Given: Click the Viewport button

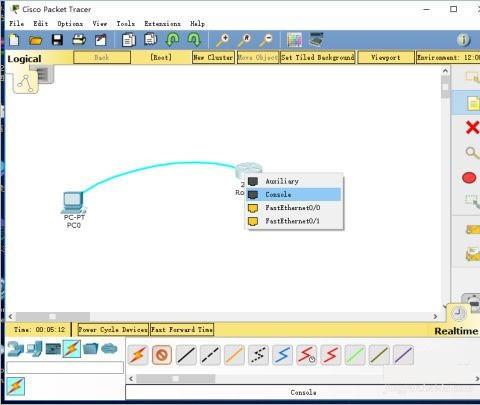Looking at the screenshot, I should pyautogui.click(x=386, y=57).
